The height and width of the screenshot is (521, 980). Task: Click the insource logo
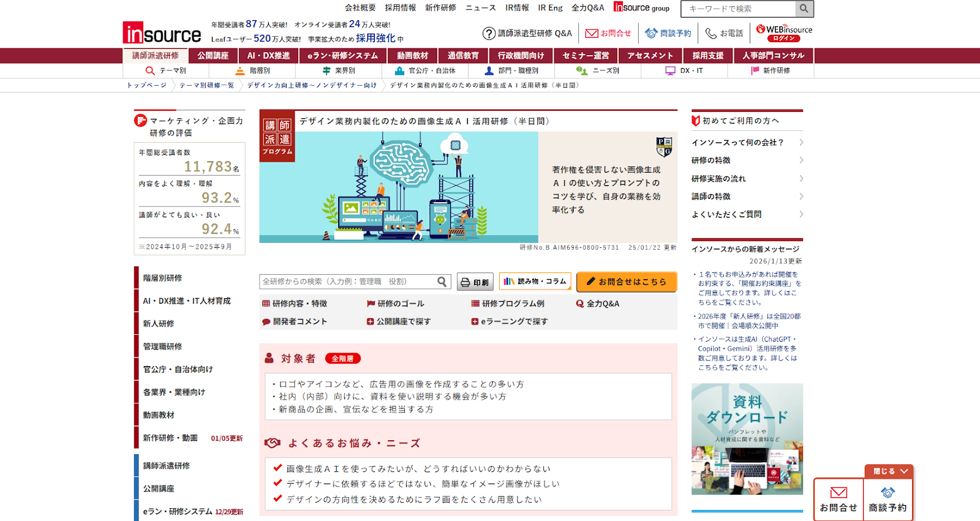coord(162,33)
